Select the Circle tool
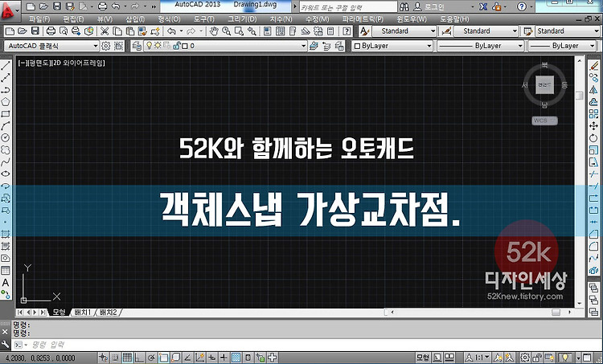 (x=6, y=137)
